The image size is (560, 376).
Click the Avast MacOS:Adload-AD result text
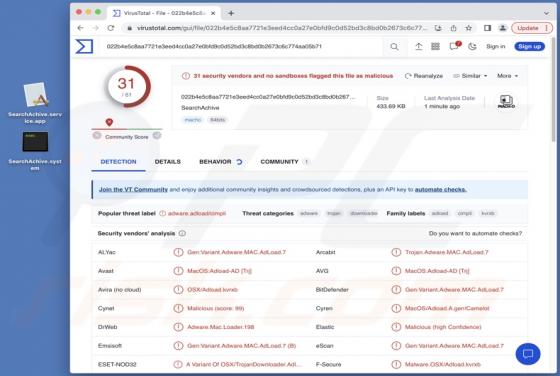tap(219, 271)
